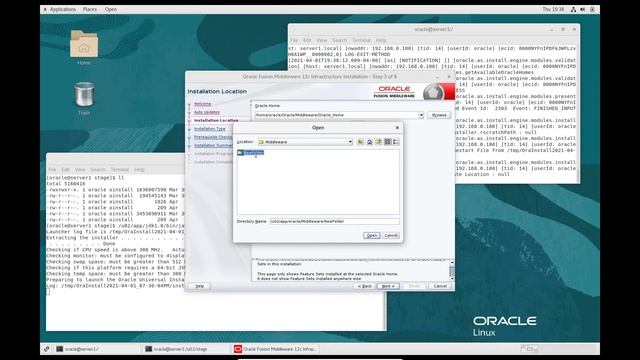Click the installer Help button
Image resolution: width=640 pixels, height=360 pixels.
pyautogui.click(x=199, y=286)
